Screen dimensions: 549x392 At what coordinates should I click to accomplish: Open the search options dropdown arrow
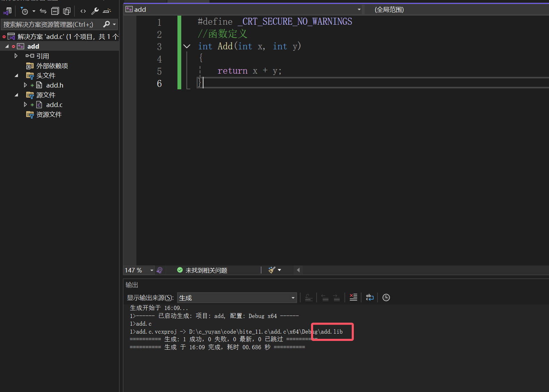click(x=114, y=24)
